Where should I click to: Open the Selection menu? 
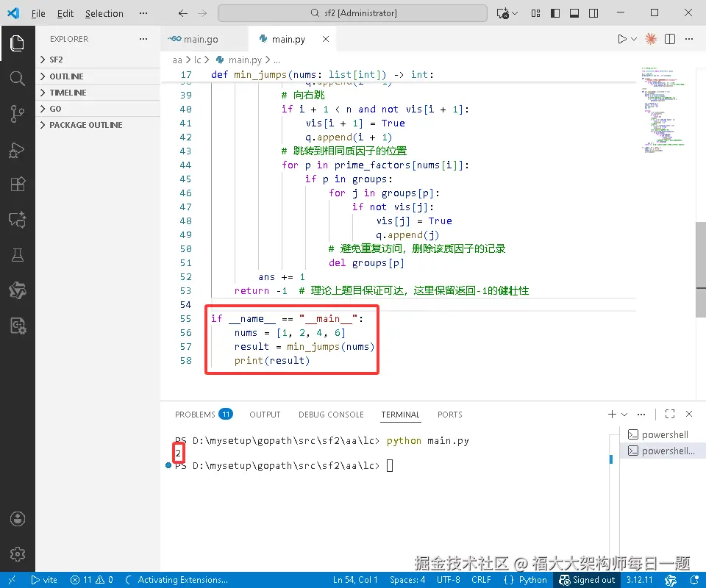(x=104, y=13)
